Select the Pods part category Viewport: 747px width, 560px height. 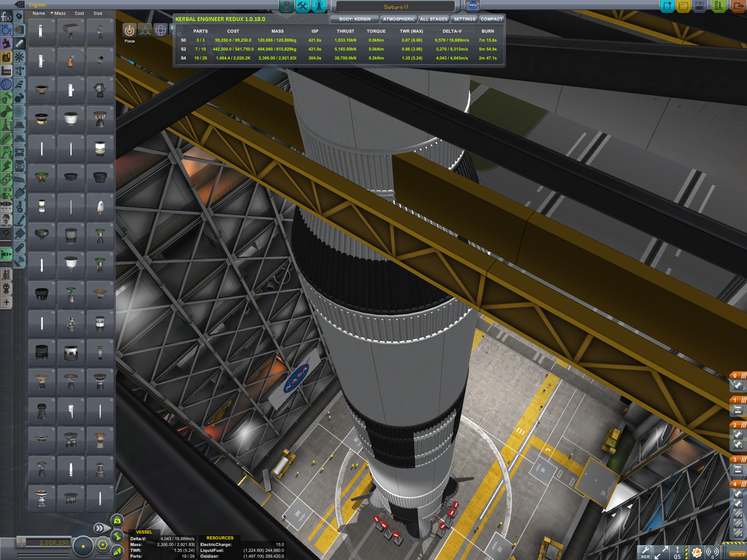tap(19, 17)
